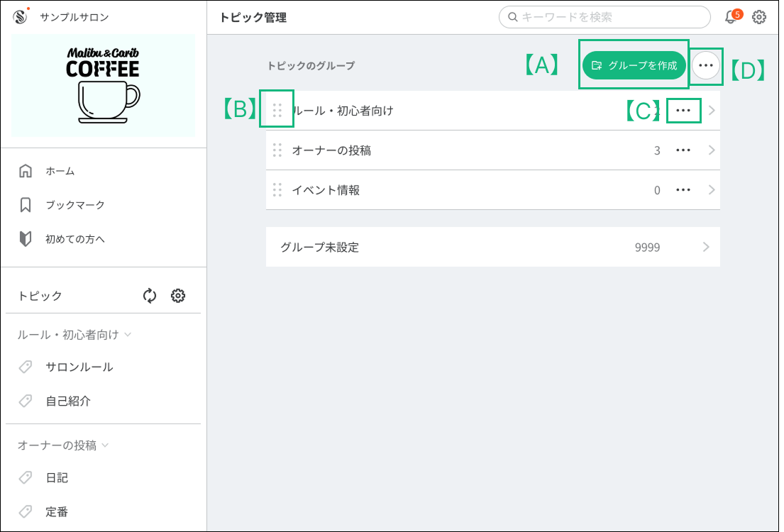Open more options for オーナーの投稿 group

pos(683,150)
